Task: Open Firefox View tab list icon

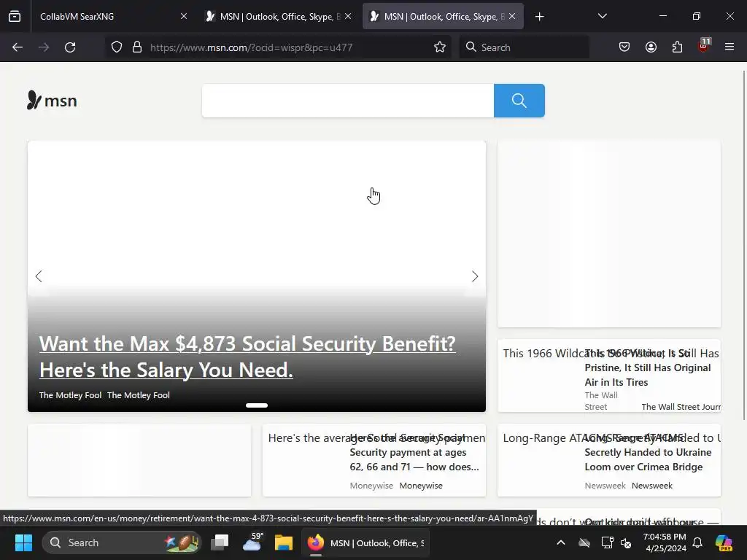Action: click(x=15, y=17)
